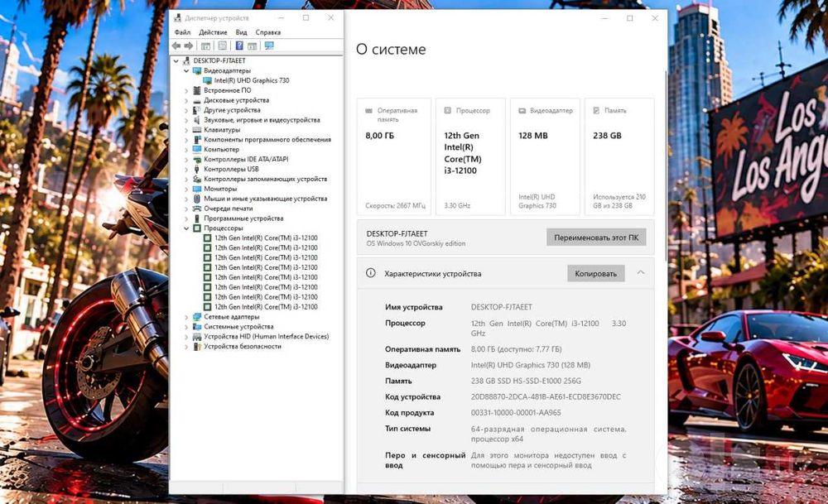The image size is (828, 504).
Task: Collapse the Видеоадаптеры chevron
Action: point(186,70)
